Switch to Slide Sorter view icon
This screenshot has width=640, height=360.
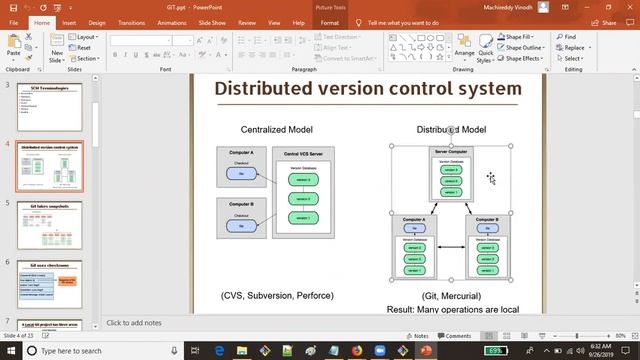click(x=507, y=336)
